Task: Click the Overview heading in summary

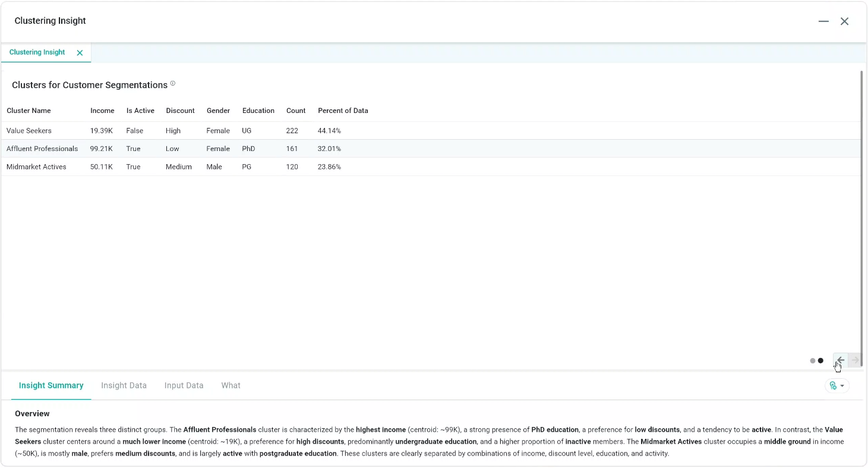Action: coord(32,413)
